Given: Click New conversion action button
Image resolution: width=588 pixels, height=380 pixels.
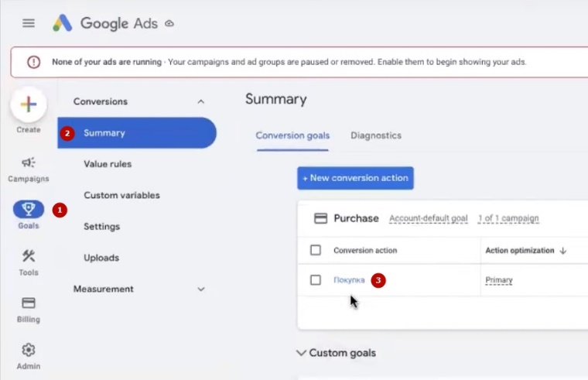Looking at the screenshot, I should click(x=355, y=178).
